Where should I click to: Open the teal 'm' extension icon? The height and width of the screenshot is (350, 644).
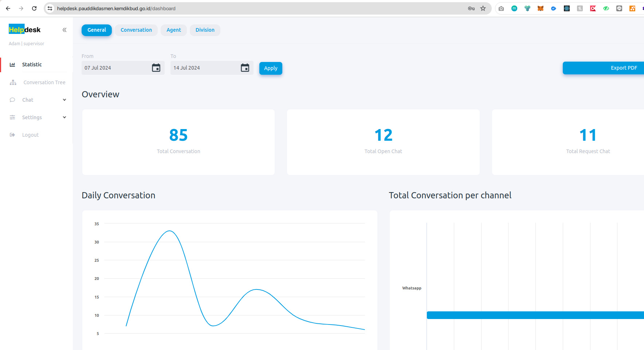click(514, 8)
